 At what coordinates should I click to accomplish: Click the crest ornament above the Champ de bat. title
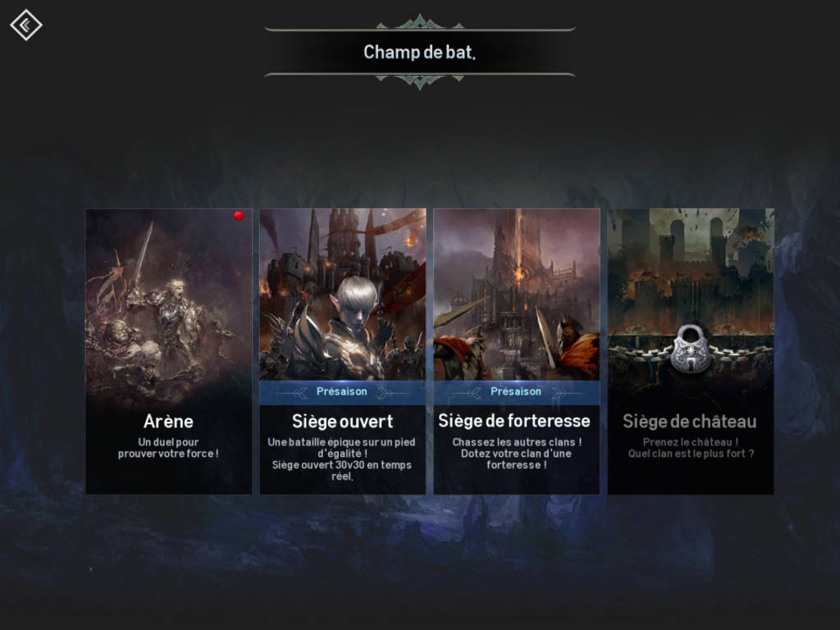coord(420,22)
